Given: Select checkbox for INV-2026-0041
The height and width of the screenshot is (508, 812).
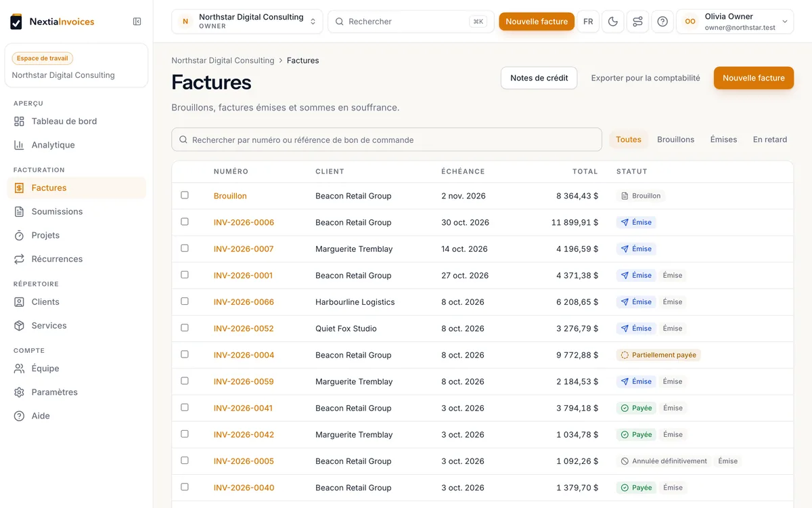Looking at the screenshot, I should coord(185,407).
